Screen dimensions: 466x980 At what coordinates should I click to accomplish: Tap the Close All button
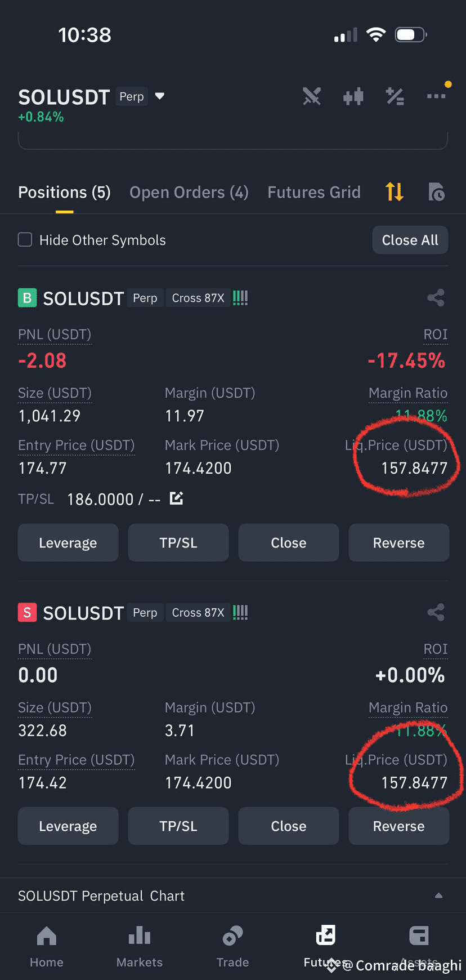pyautogui.click(x=410, y=240)
